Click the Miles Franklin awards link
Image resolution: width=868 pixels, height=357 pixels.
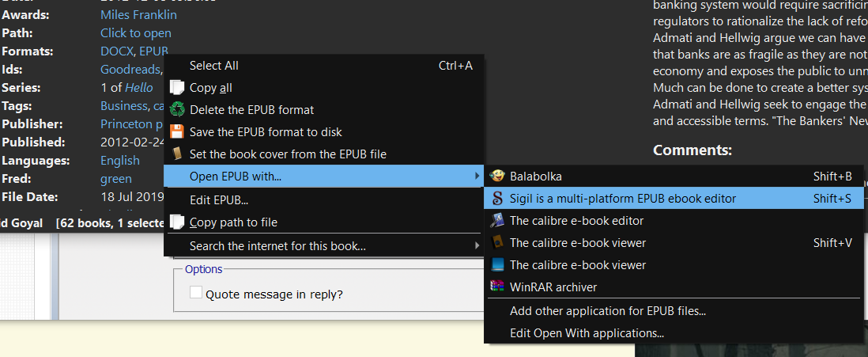pyautogui.click(x=138, y=15)
